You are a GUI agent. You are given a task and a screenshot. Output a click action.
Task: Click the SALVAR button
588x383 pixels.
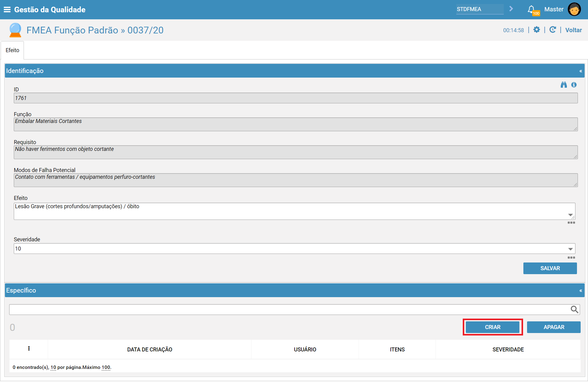click(550, 268)
